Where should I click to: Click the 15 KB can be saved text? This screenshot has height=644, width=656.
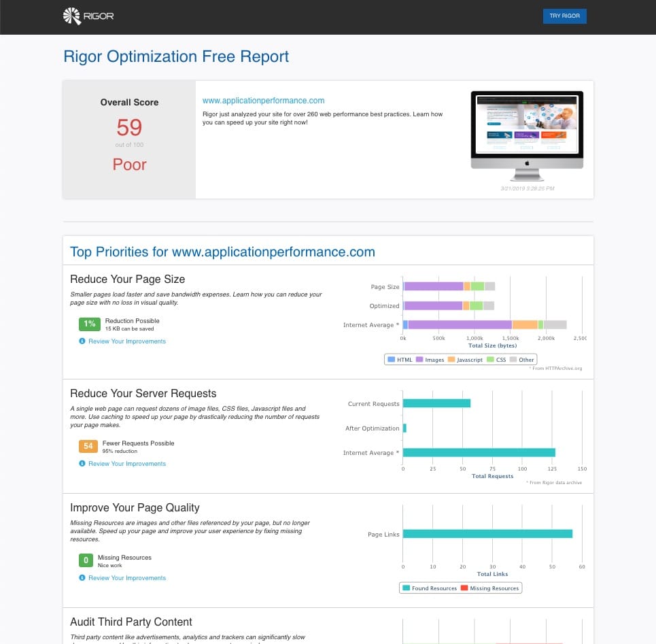(x=129, y=329)
